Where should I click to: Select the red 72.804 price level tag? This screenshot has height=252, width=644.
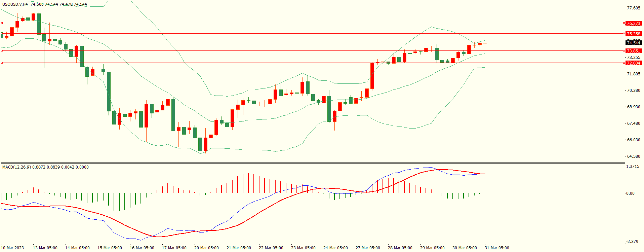(x=633, y=63)
